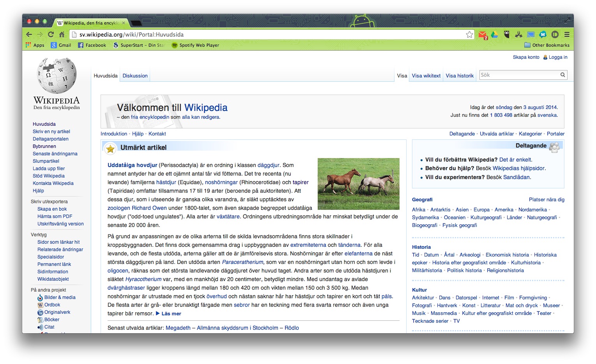Open Google Drive extension icon
596x364 pixels.
tap(494, 35)
